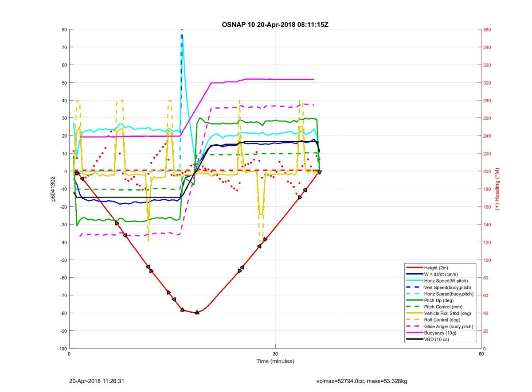
Task: Click the red 340 heading tick label
Action: coord(487,47)
